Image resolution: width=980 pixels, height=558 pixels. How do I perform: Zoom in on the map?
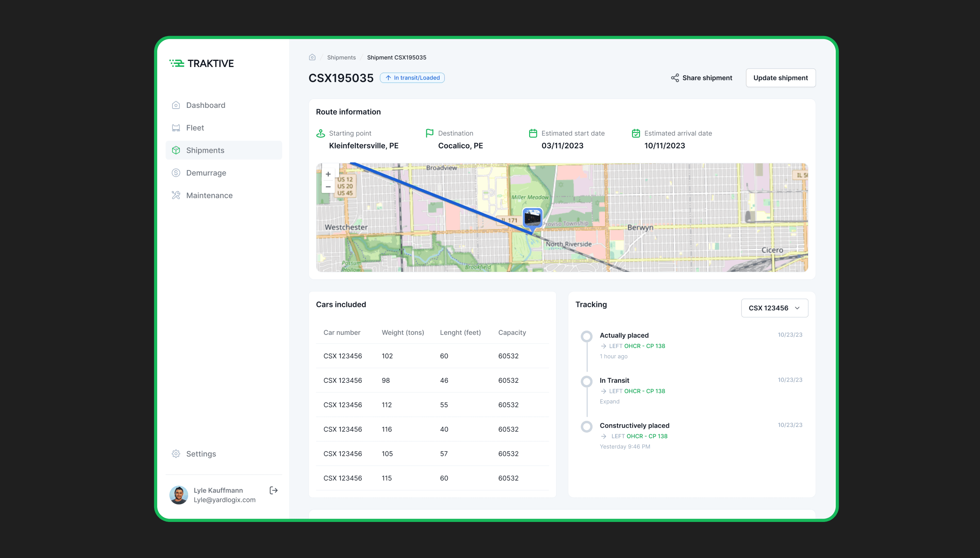pos(328,174)
